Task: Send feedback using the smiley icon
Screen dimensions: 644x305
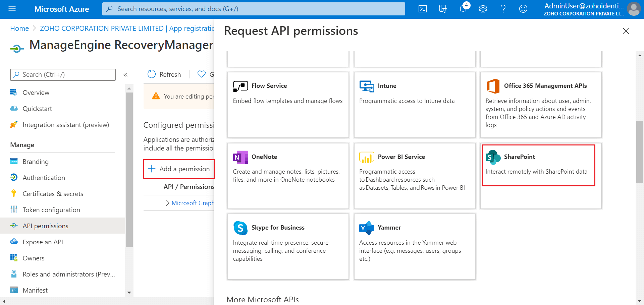Action: (x=523, y=9)
